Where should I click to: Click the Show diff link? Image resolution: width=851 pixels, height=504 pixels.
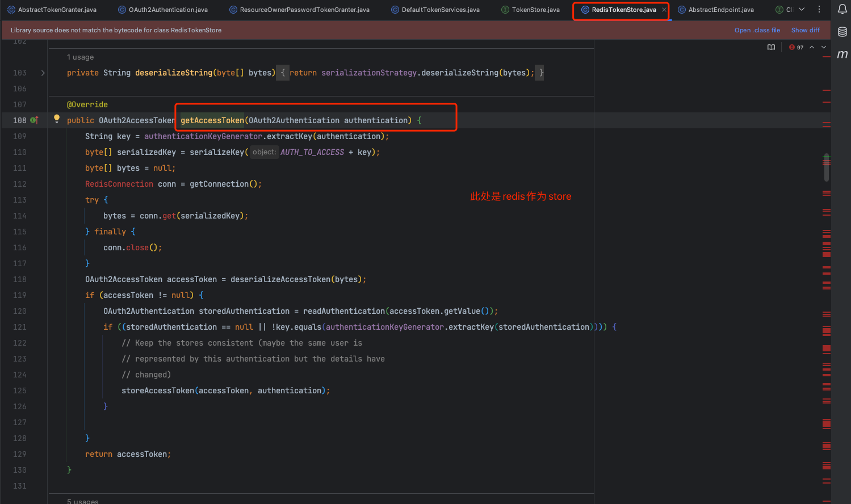point(805,30)
